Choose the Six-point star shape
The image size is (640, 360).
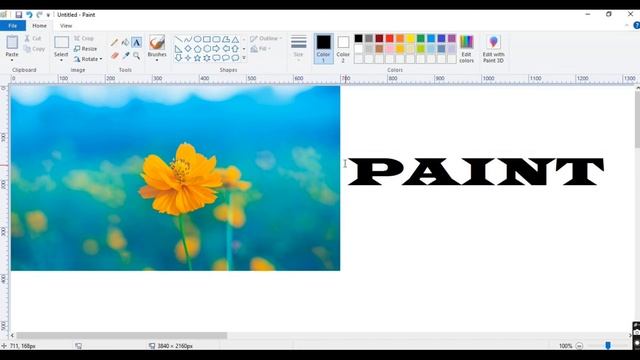[207, 58]
